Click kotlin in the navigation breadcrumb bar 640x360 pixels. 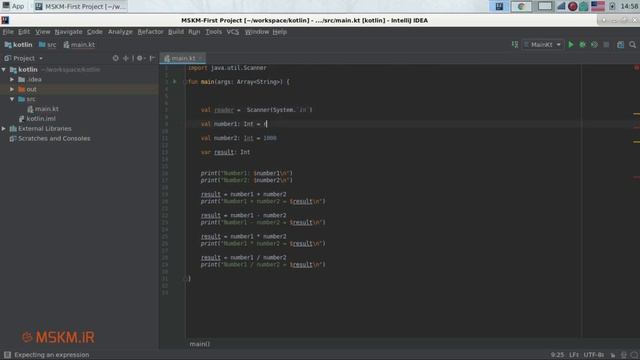pyautogui.click(x=18, y=44)
